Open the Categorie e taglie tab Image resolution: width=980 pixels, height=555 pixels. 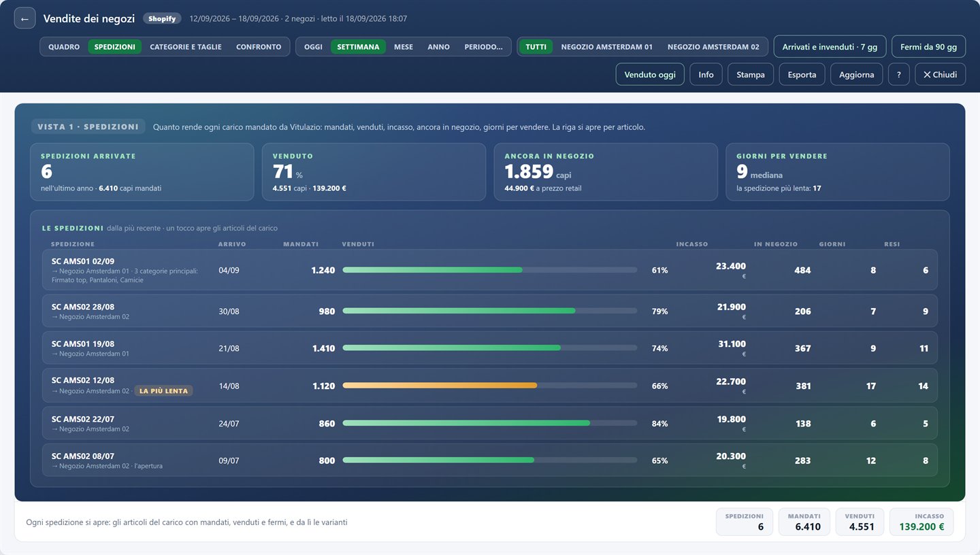pyautogui.click(x=186, y=47)
